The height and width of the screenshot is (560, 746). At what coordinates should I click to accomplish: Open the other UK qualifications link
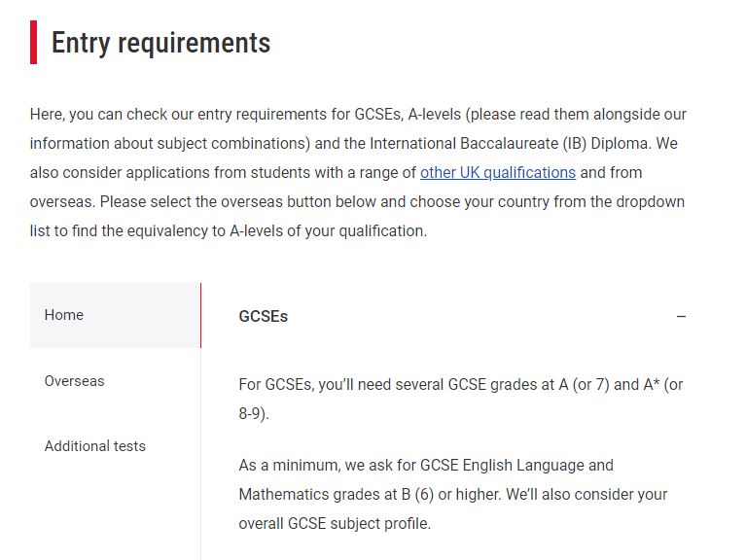coord(497,173)
